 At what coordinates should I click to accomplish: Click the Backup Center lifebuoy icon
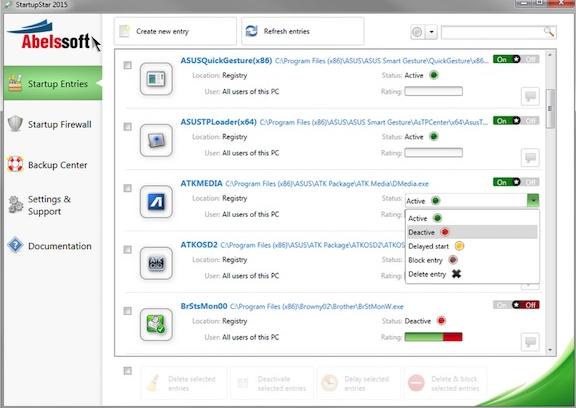pos(15,164)
